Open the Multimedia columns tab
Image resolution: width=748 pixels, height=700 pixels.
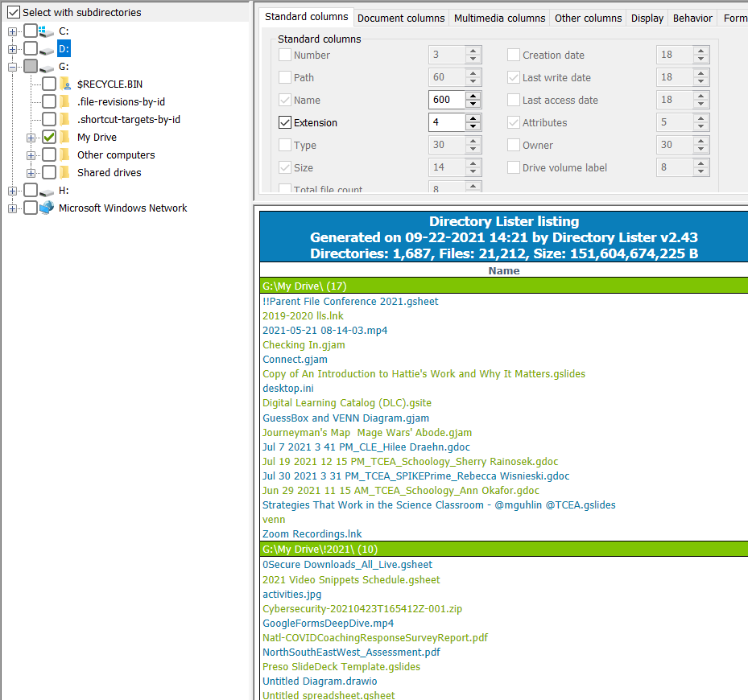[499, 19]
